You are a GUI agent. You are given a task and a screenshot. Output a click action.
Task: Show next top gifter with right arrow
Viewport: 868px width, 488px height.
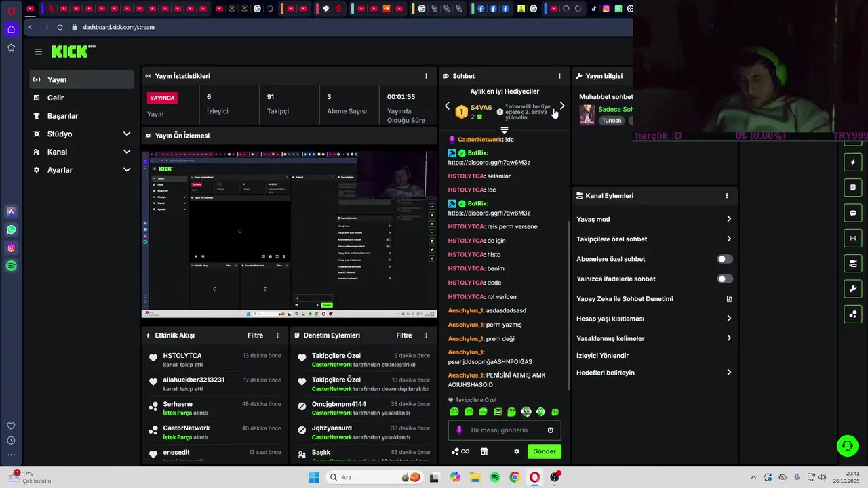coord(561,106)
